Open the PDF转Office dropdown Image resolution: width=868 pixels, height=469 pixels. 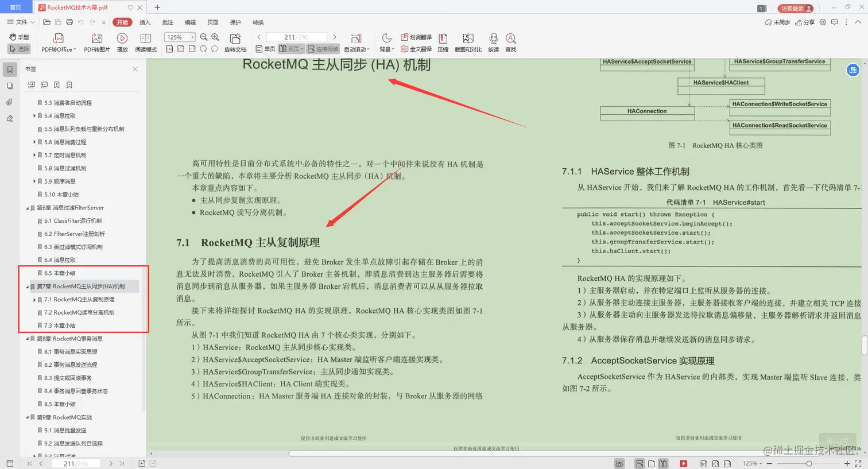point(57,41)
